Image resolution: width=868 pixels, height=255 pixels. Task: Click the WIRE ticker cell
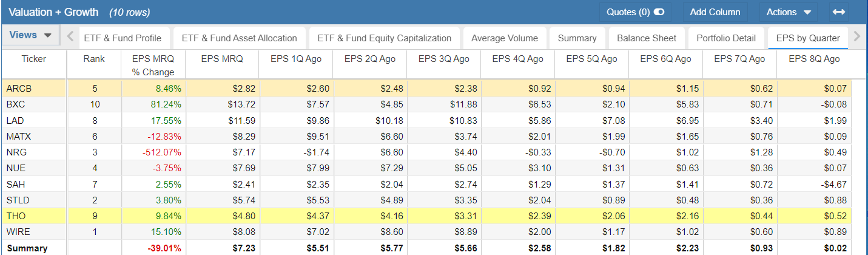34,231
